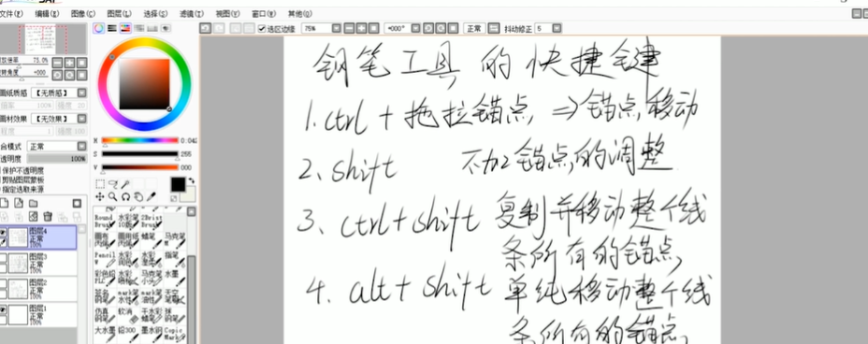Add a layer mask
Image resolution: width=868 pixels, height=344 pixels.
77,203
